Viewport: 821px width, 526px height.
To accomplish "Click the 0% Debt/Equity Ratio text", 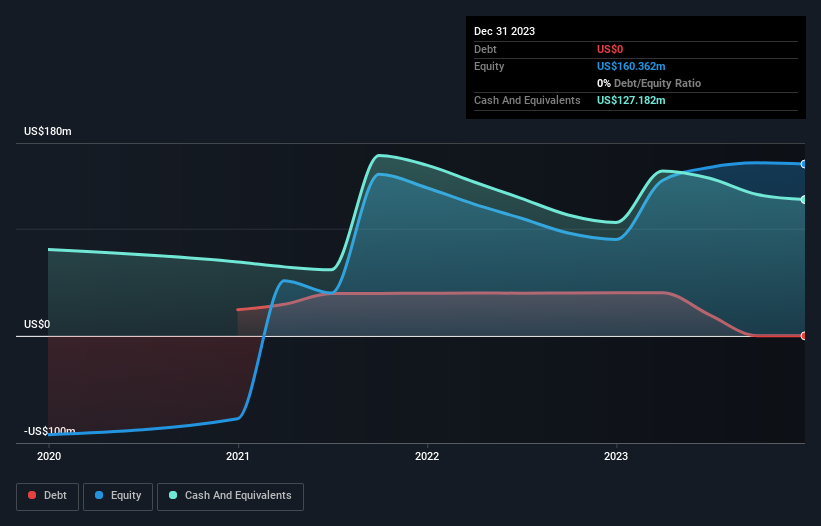I will click(x=649, y=83).
